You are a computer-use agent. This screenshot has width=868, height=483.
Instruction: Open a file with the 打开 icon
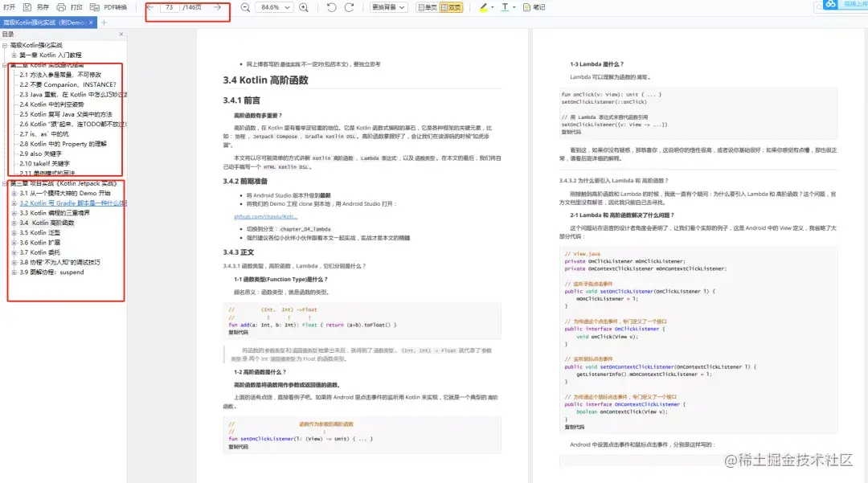10,6
